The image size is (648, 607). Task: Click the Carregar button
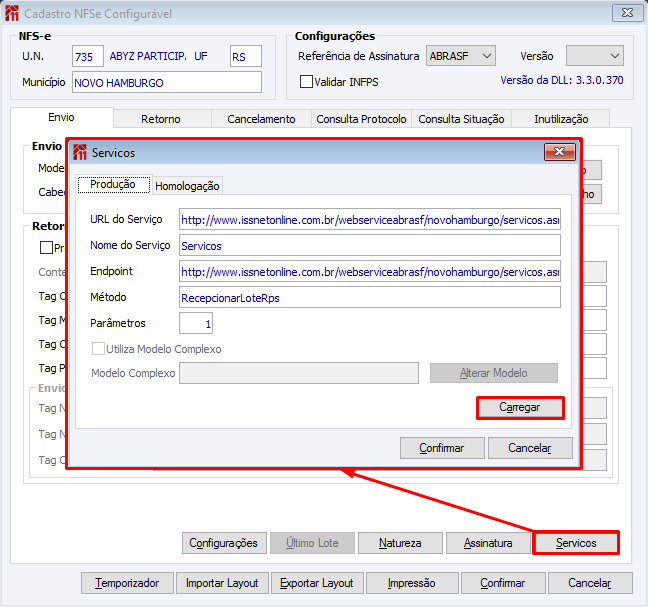[520, 407]
